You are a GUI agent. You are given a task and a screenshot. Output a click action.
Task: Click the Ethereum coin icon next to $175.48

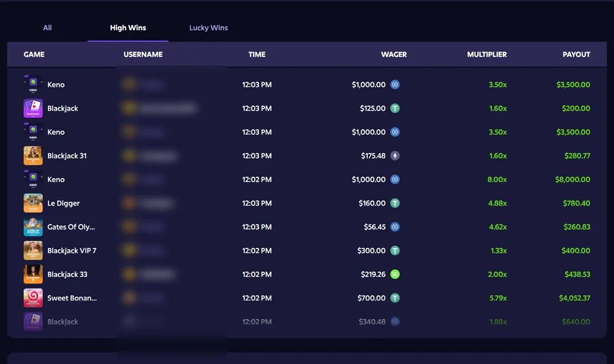click(x=395, y=156)
